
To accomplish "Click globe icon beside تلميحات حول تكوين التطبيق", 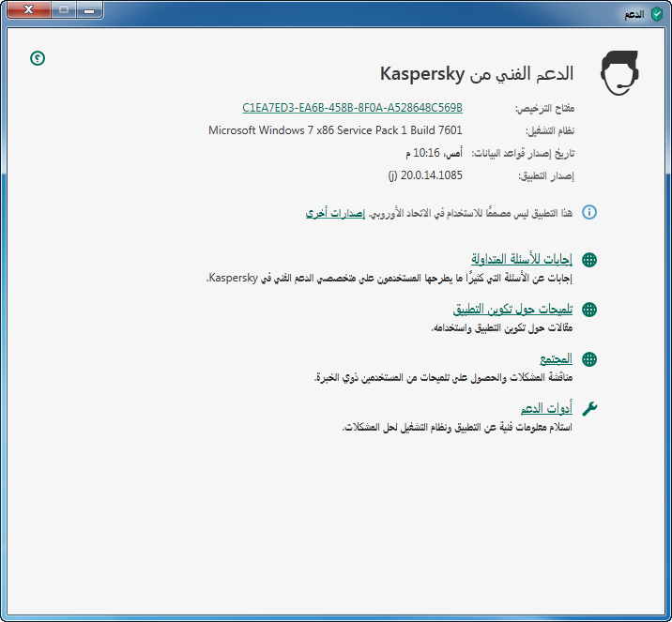I will pyautogui.click(x=589, y=310).
